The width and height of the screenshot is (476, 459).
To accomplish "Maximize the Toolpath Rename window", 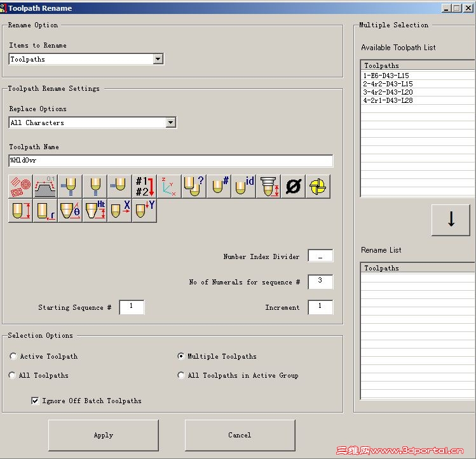I will [x=456, y=8].
